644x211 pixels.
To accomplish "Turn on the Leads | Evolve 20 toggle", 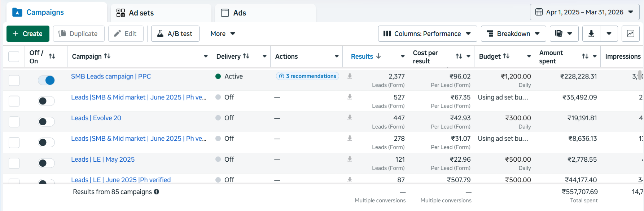I will 46,122.
